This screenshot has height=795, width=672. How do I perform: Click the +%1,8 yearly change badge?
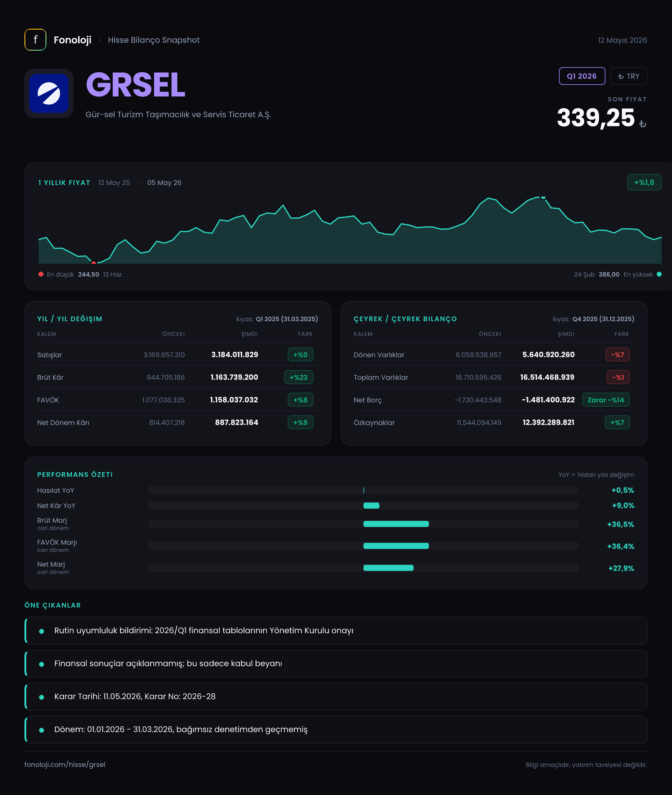[644, 182]
